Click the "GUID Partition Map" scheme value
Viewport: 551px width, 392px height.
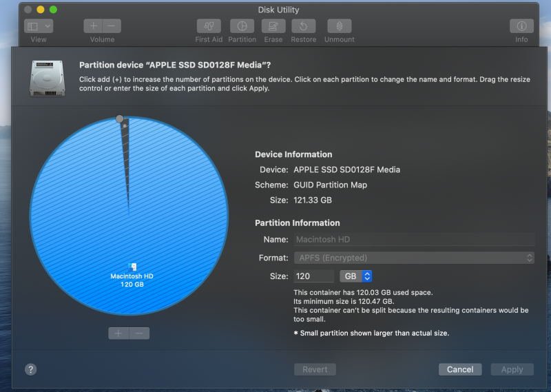coord(331,185)
